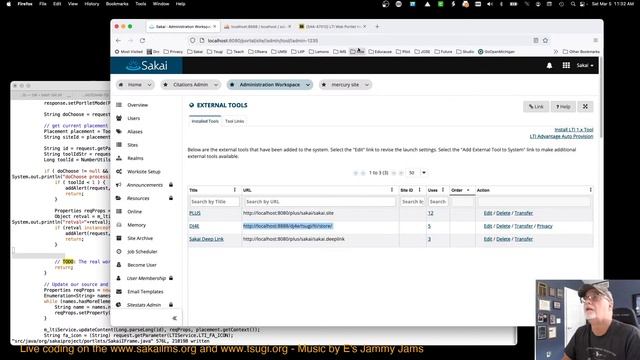Viewport: 640px width, 360px height.
Task: Open Job Scheduler tool
Action: [142, 251]
